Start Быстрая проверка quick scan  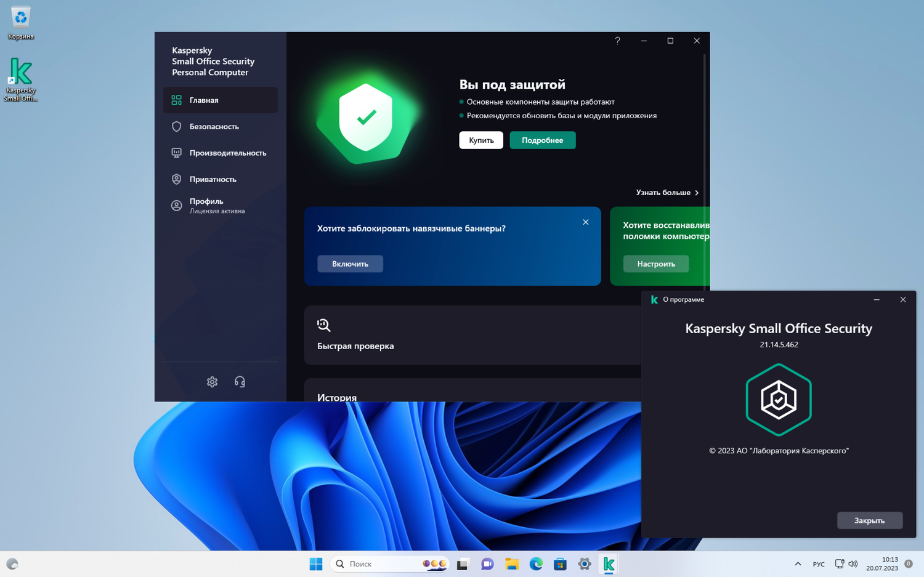472,335
